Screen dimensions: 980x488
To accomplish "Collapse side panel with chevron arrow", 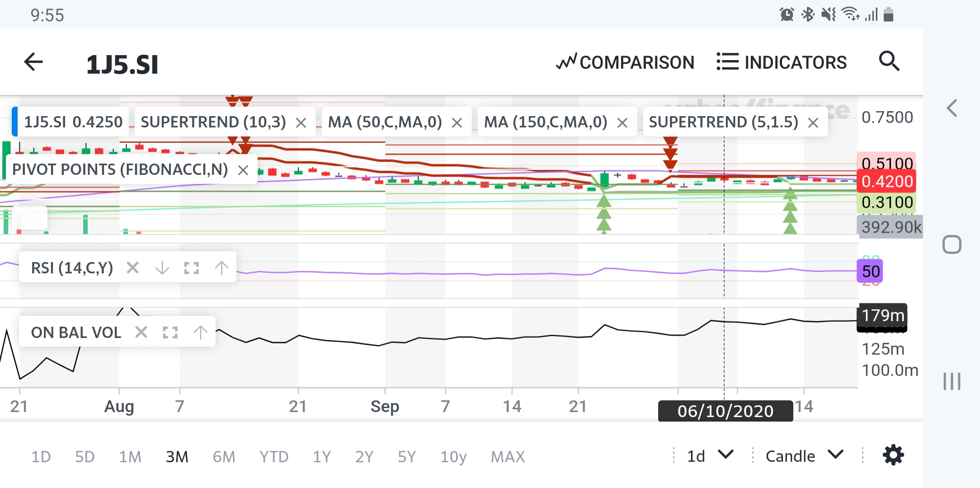I will point(952,108).
